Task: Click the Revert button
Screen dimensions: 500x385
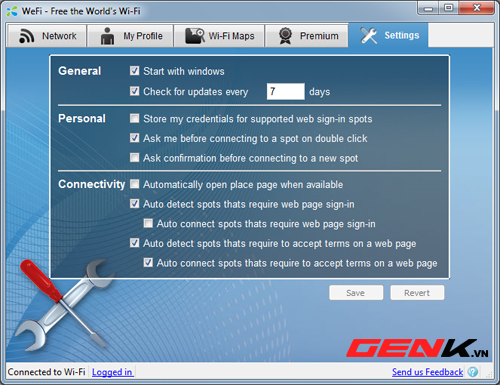Action: pos(417,293)
